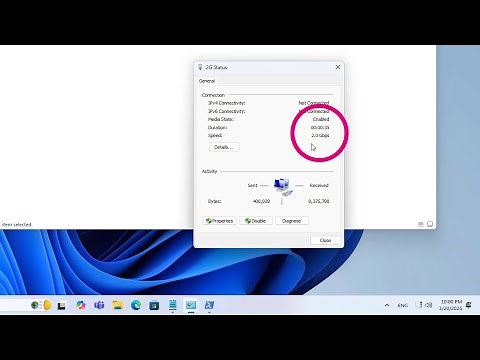The height and width of the screenshot is (360, 480).
Task: Click the Speed label
Action: pyautogui.click(x=215, y=135)
